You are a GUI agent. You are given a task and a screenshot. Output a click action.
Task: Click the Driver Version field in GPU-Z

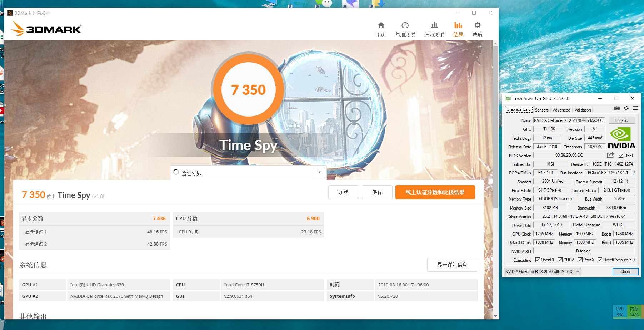click(x=584, y=216)
